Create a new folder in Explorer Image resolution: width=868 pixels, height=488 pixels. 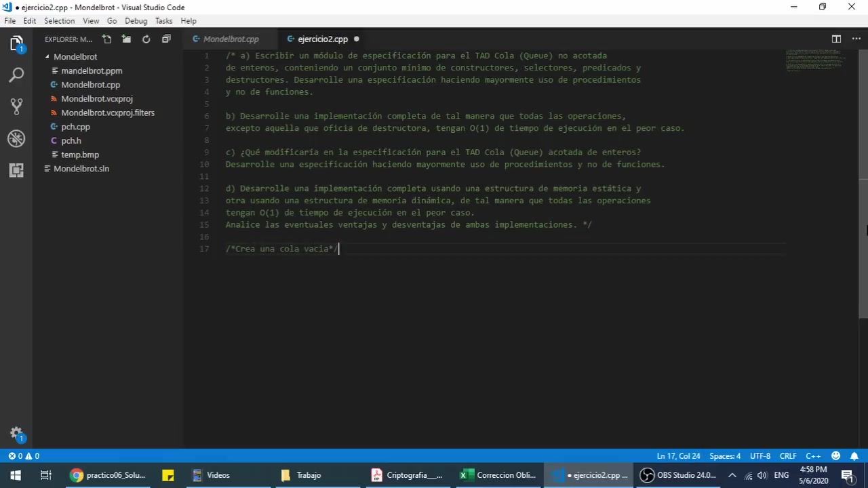pos(126,39)
